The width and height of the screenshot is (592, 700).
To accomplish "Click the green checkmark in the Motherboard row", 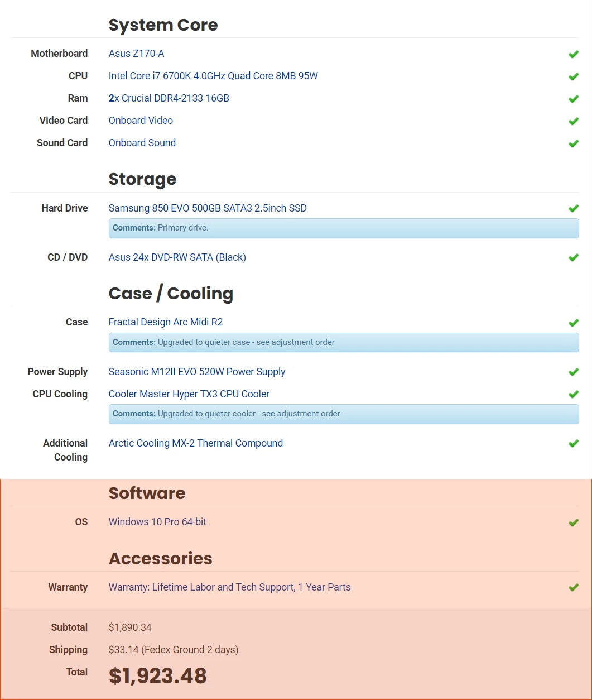I will point(573,54).
